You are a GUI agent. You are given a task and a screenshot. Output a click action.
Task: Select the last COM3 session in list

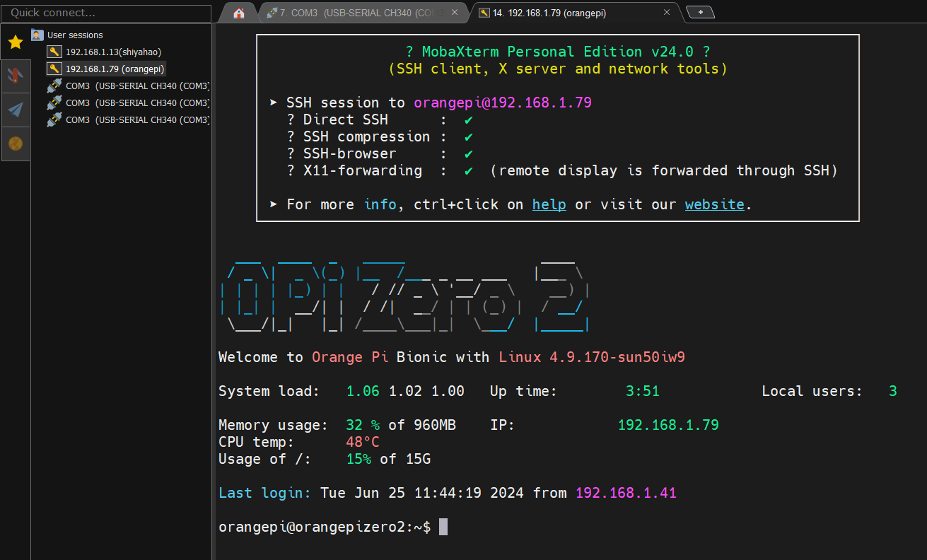click(138, 119)
